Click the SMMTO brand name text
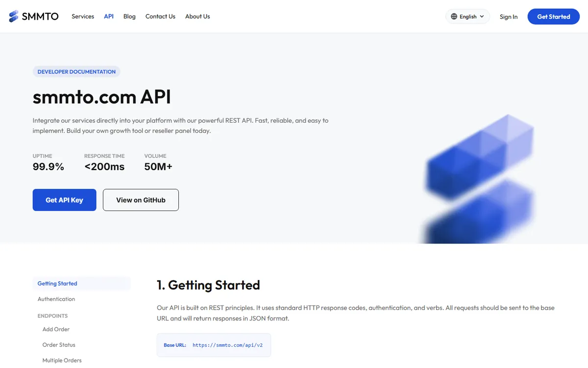Image resolution: width=588 pixels, height=368 pixels. tap(40, 17)
